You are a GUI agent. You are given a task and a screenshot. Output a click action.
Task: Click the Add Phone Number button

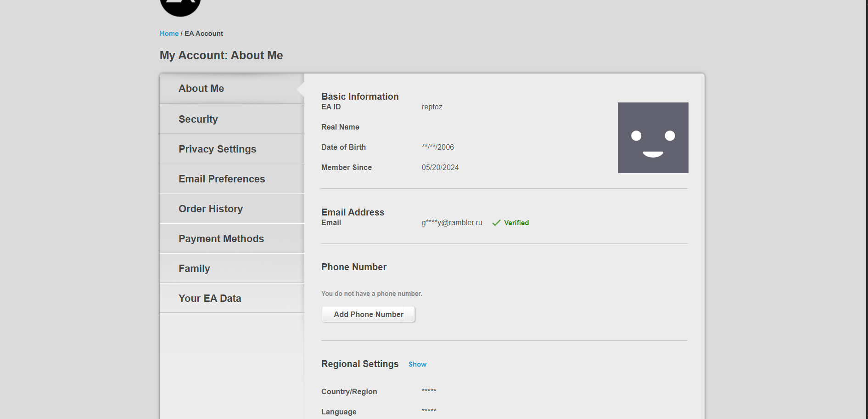[x=369, y=314]
